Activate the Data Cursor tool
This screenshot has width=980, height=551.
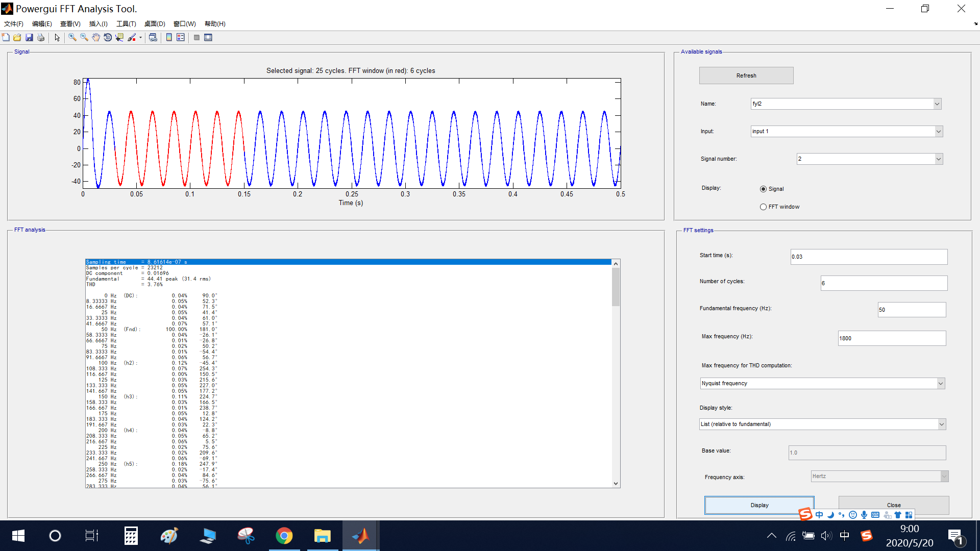coord(119,37)
